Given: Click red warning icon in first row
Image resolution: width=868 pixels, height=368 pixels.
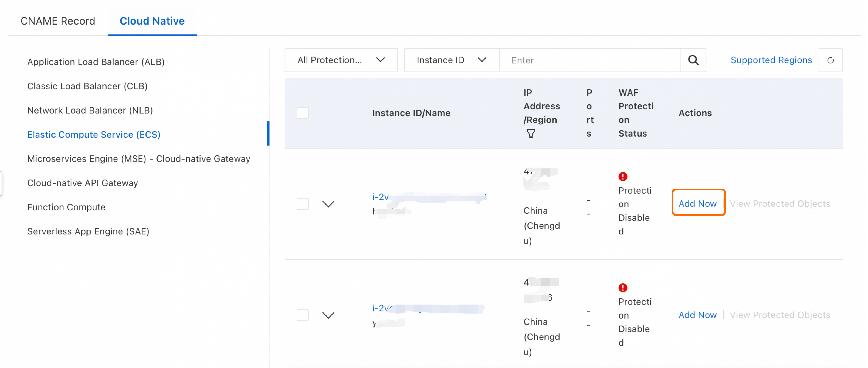Looking at the screenshot, I should pyautogui.click(x=623, y=176).
